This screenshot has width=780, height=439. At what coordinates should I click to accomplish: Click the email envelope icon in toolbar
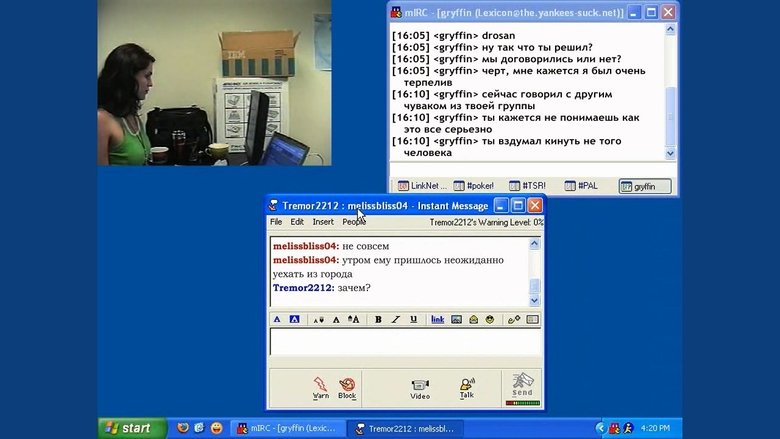click(473, 319)
